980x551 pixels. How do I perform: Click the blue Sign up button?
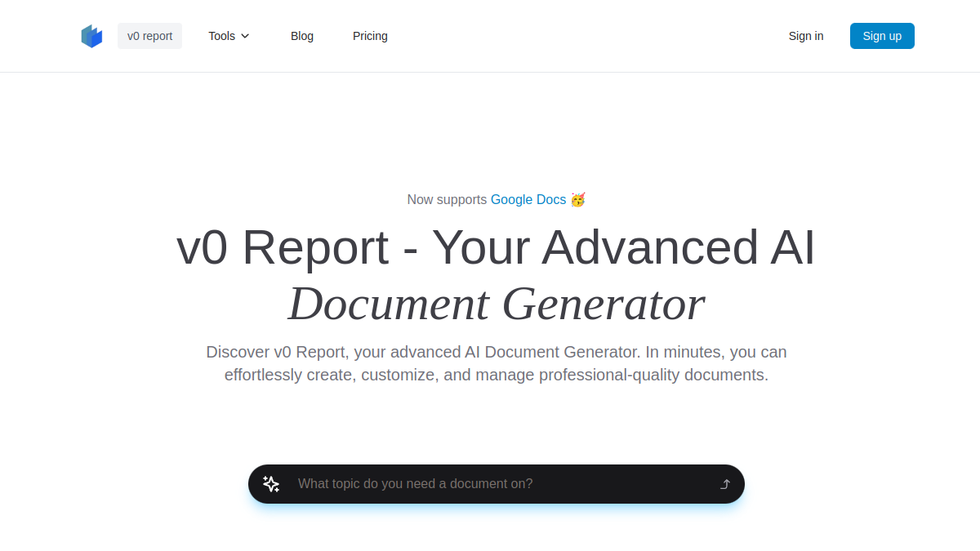pyautogui.click(x=882, y=36)
